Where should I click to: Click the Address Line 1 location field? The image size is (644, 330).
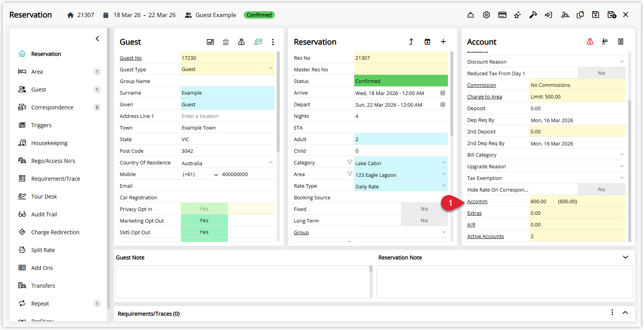click(x=227, y=116)
